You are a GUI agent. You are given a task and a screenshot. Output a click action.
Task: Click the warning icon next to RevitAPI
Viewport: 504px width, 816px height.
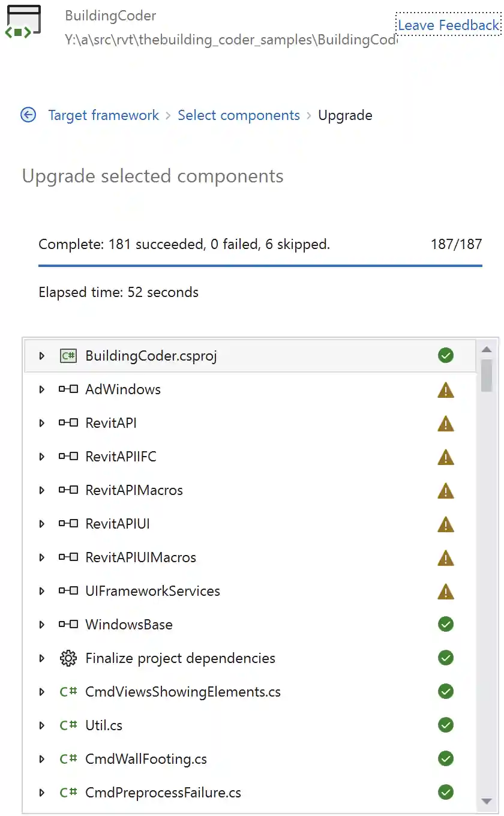446,423
